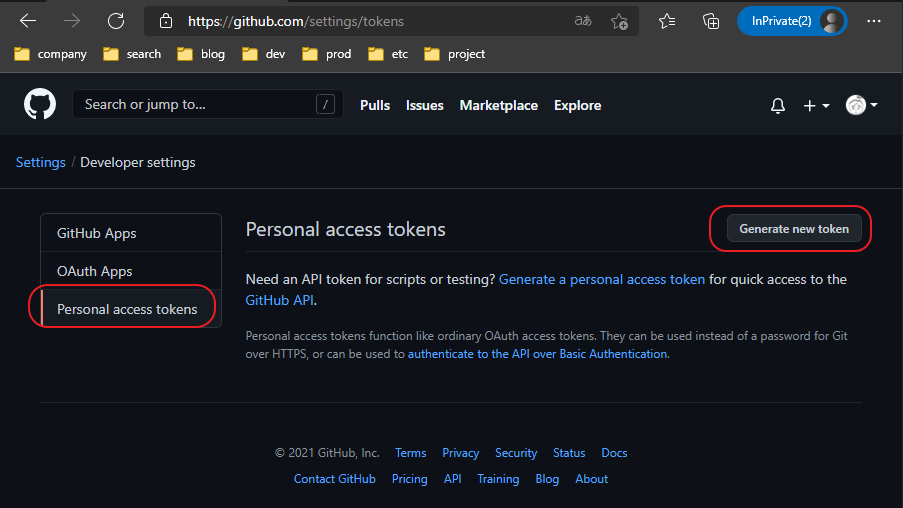Select Personal access tokens in sidebar
The width and height of the screenshot is (903, 508).
[131, 309]
